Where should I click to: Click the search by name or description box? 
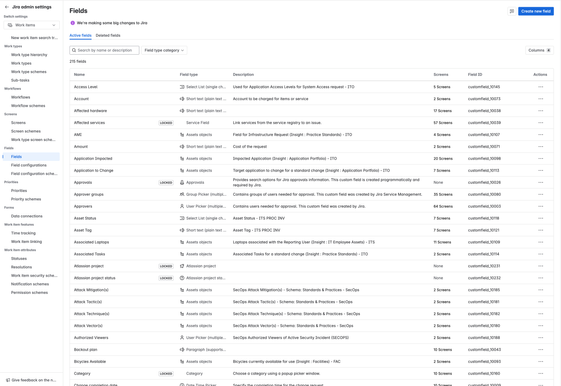(x=104, y=50)
